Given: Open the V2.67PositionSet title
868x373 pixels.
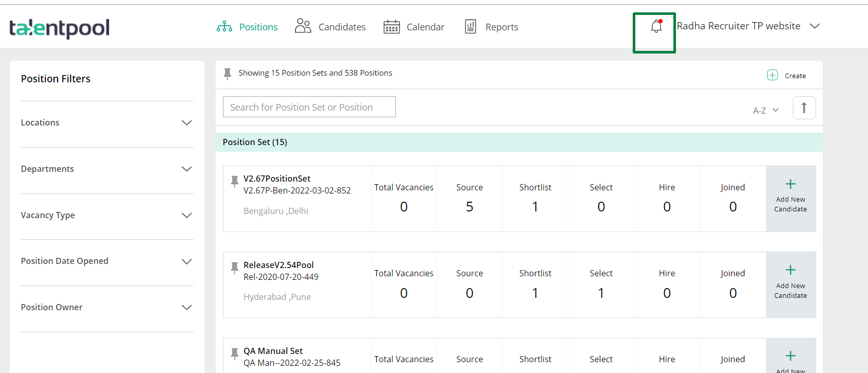Looking at the screenshot, I should click(x=277, y=179).
